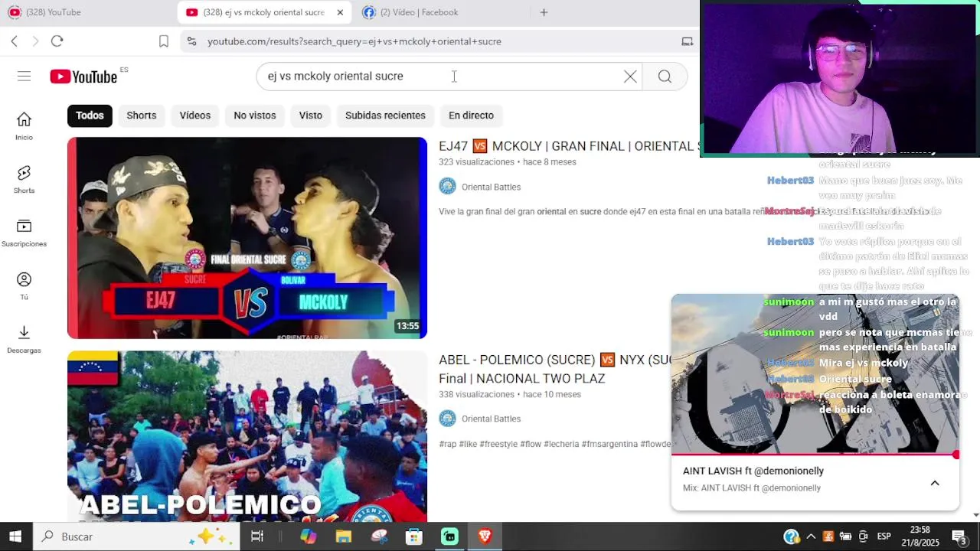Screen dimensions: 980x551
Task: Click the ESP language indicator
Action: (x=884, y=536)
